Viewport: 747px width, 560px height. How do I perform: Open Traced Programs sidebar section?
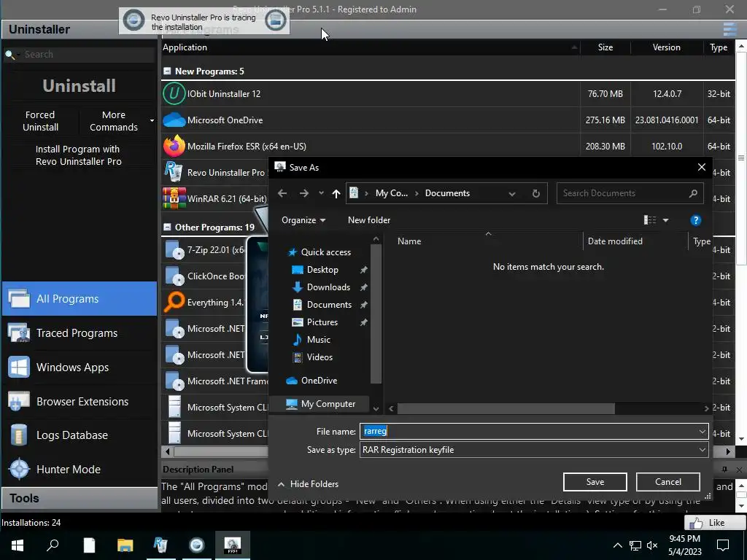point(80,332)
